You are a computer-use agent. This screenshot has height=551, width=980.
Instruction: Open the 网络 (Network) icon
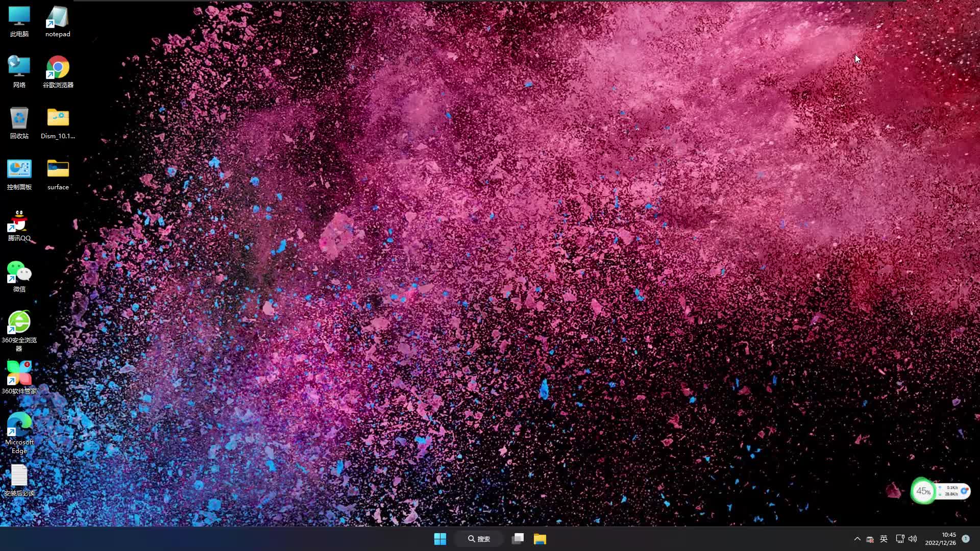tap(19, 66)
